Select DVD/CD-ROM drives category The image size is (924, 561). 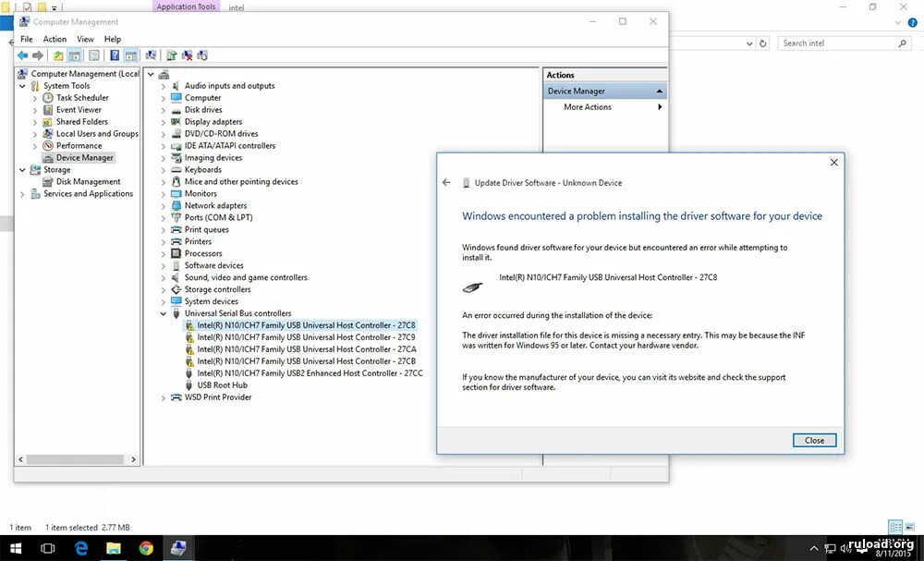pyautogui.click(x=221, y=134)
